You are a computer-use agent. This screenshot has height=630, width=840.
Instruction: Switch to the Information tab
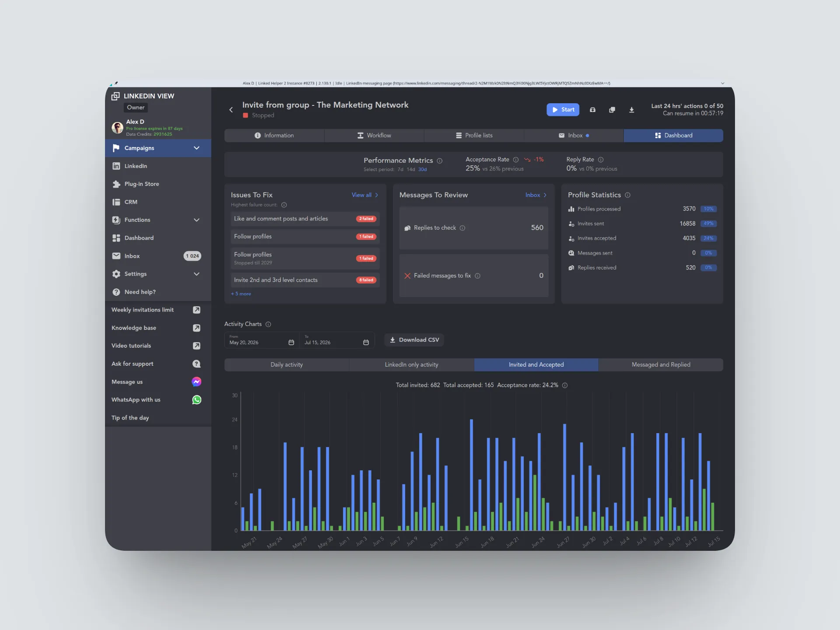(x=274, y=135)
